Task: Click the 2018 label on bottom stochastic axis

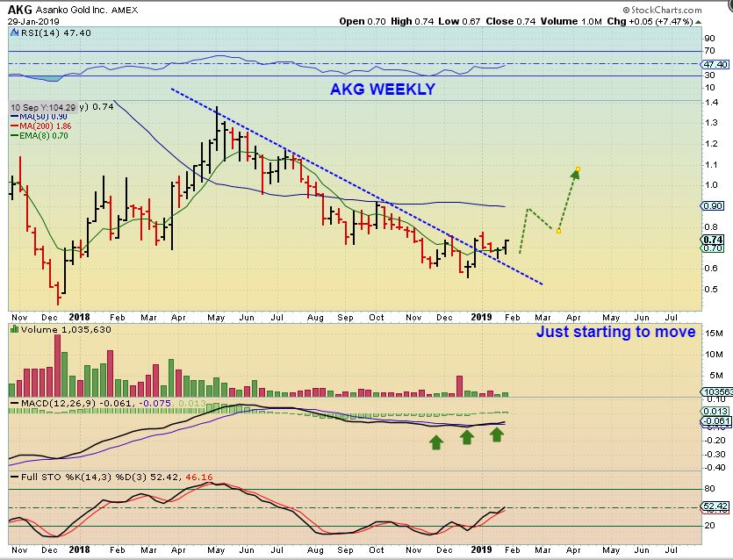Action: 79,549
